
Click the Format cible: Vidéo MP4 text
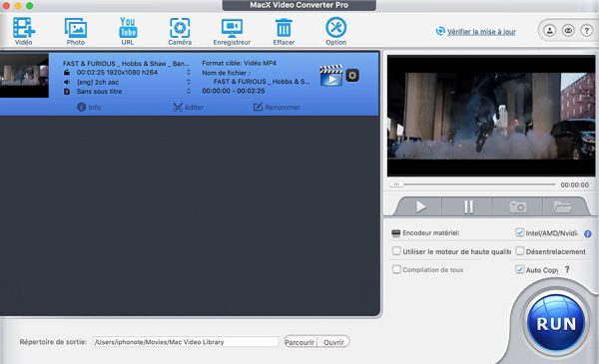click(240, 63)
